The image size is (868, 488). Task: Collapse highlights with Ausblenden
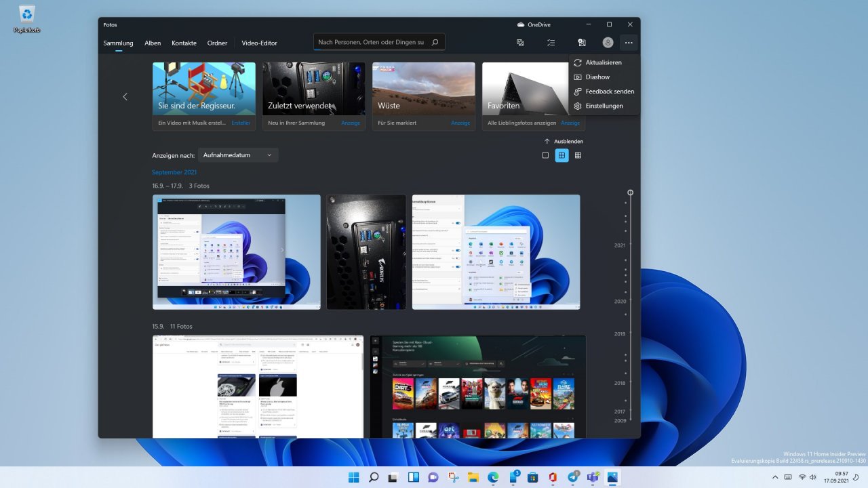564,141
